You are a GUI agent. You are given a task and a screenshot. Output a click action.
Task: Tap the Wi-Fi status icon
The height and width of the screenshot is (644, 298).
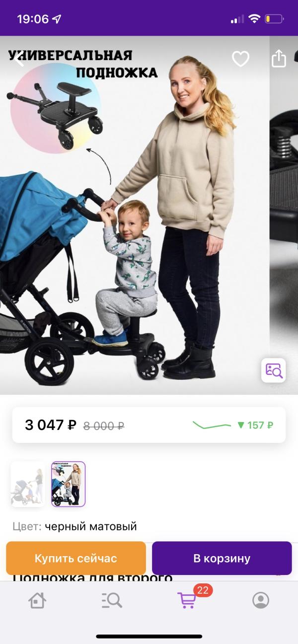pyautogui.click(x=255, y=19)
